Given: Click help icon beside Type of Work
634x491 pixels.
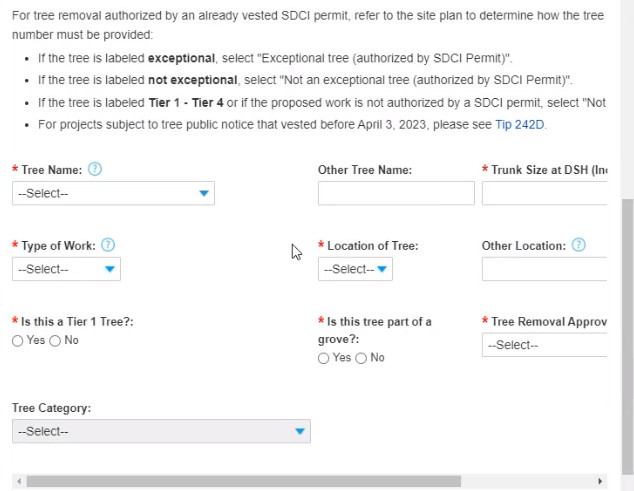Looking at the screenshot, I should coord(108,245).
